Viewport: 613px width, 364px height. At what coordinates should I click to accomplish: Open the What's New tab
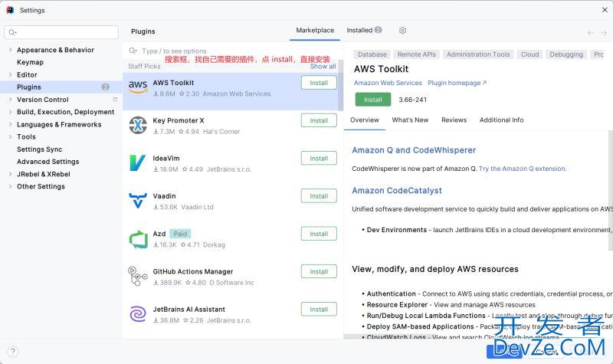[x=410, y=120]
